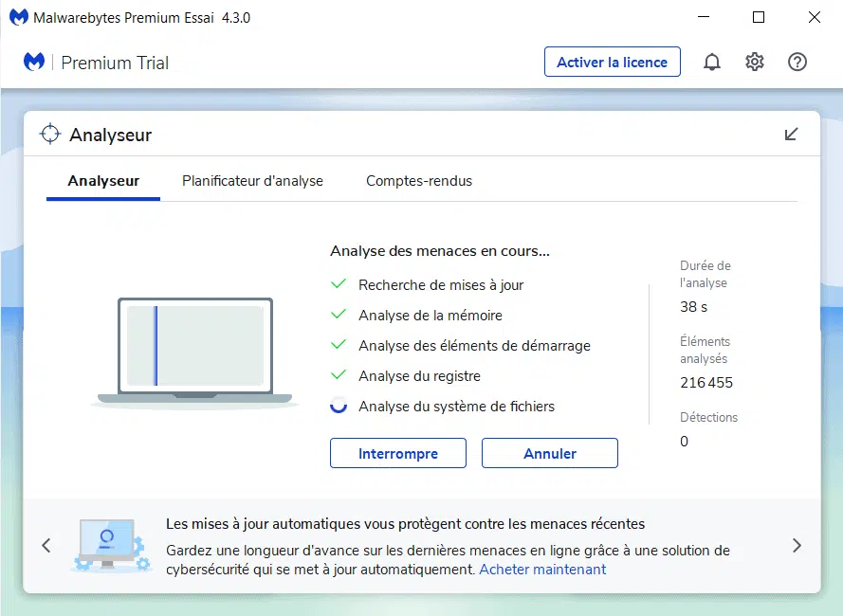Click the analysed items count 216 455
The image size is (843, 616).
706,383
